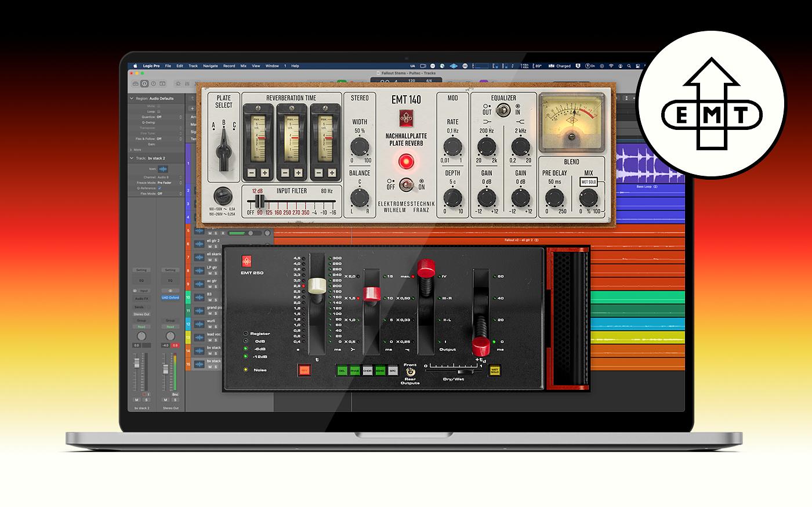This screenshot has width=812, height=507.
Task: Click the Blend Mix knob
Action: 589,198
